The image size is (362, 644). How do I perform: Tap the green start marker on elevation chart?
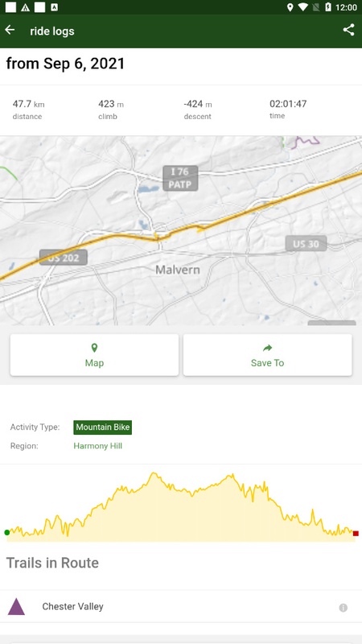click(7, 533)
